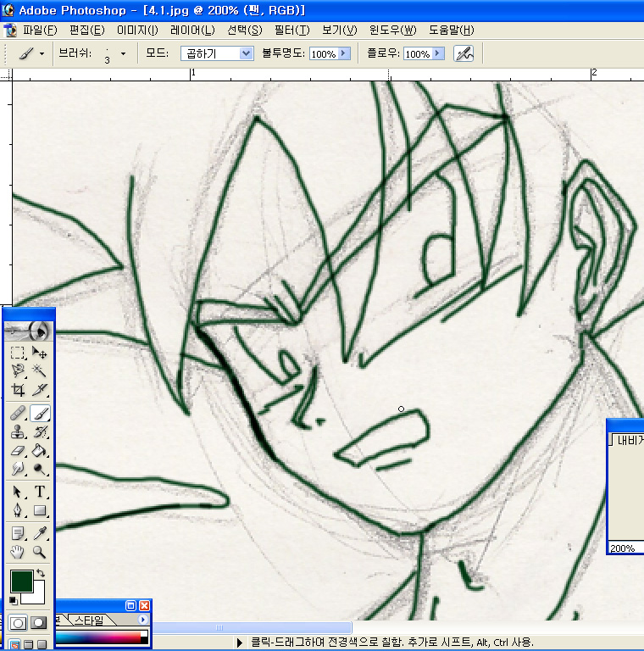644x651 pixels.
Task: Open the 편집(E) menu
Action: pyautogui.click(x=87, y=31)
